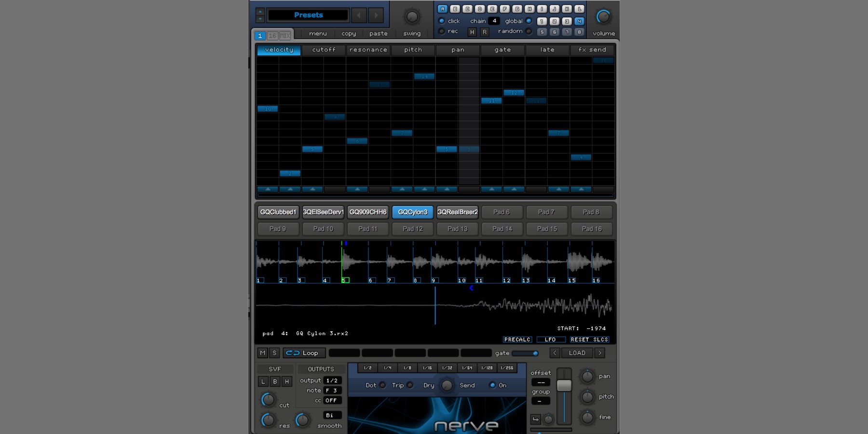Toggle the click metronome option

[x=441, y=21]
